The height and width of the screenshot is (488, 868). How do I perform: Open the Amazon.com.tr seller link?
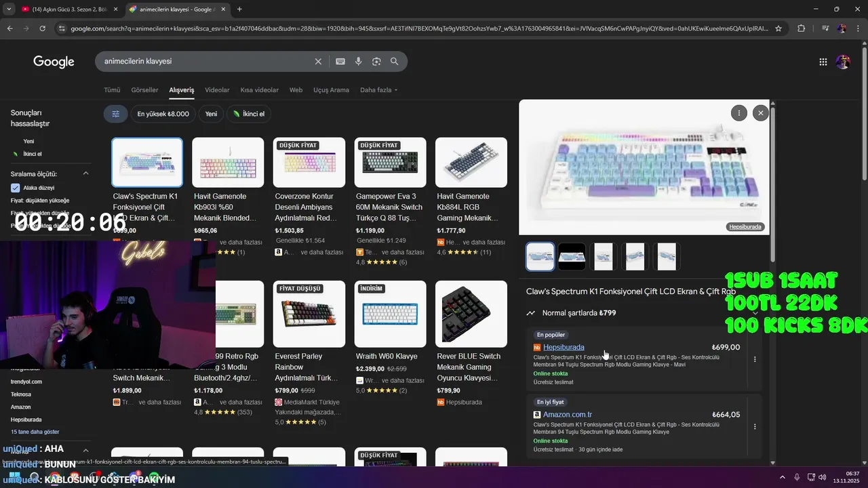[x=568, y=415]
